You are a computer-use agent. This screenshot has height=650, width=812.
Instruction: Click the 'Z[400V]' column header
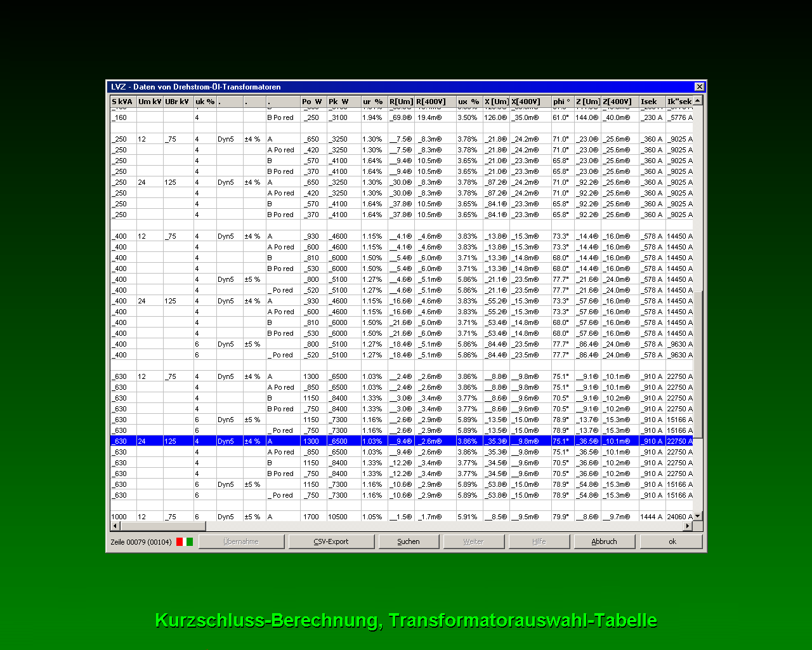pyautogui.click(x=620, y=102)
